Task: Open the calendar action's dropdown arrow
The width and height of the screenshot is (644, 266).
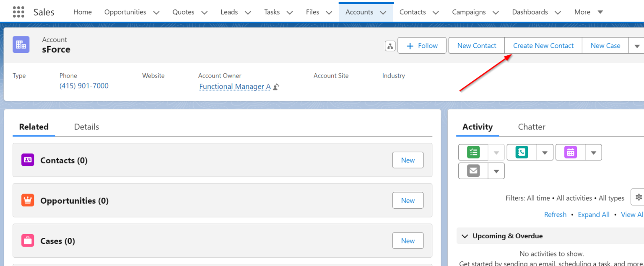Action: click(x=593, y=152)
